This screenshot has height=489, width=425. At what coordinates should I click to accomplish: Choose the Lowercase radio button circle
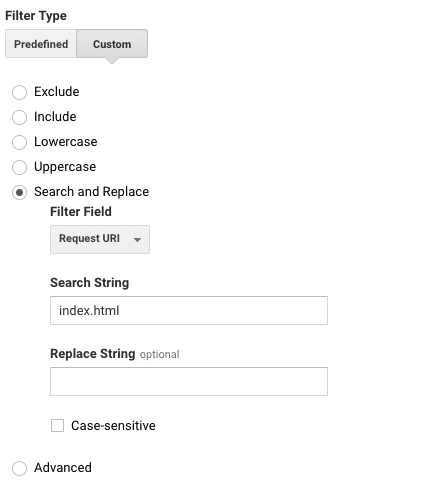[x=19, y=142]
